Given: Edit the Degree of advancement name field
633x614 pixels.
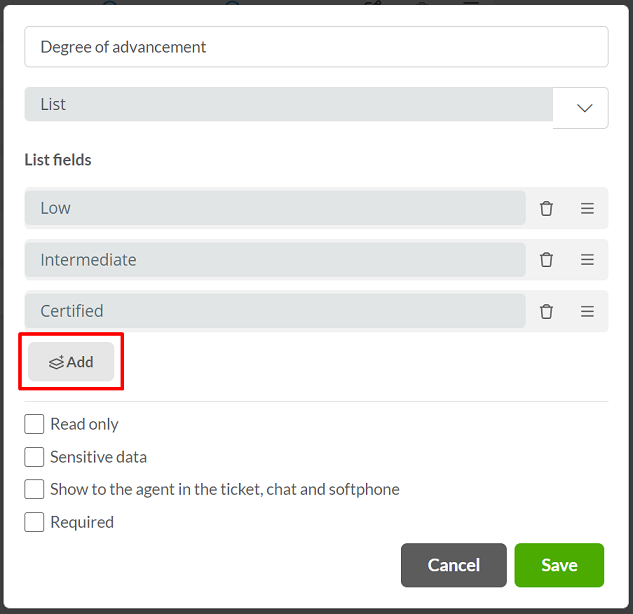Looking at the screenshot, I should tap(316, 47).
